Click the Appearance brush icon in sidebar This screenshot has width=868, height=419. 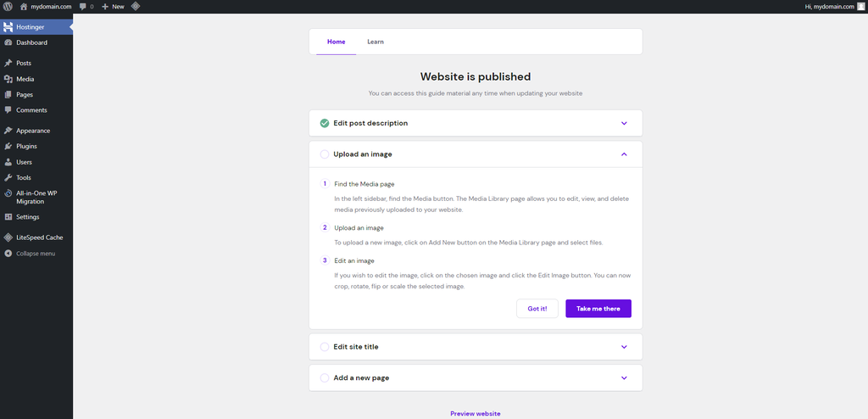8,131
